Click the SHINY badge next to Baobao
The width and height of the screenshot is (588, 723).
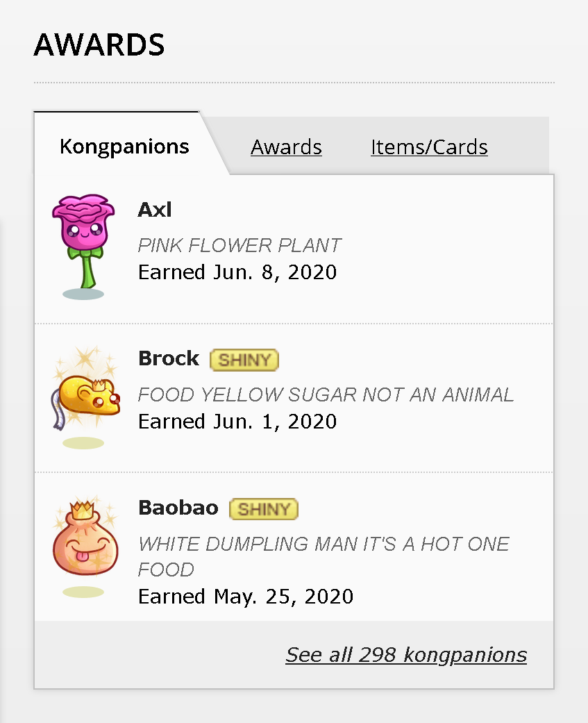[x=264, y=508]
